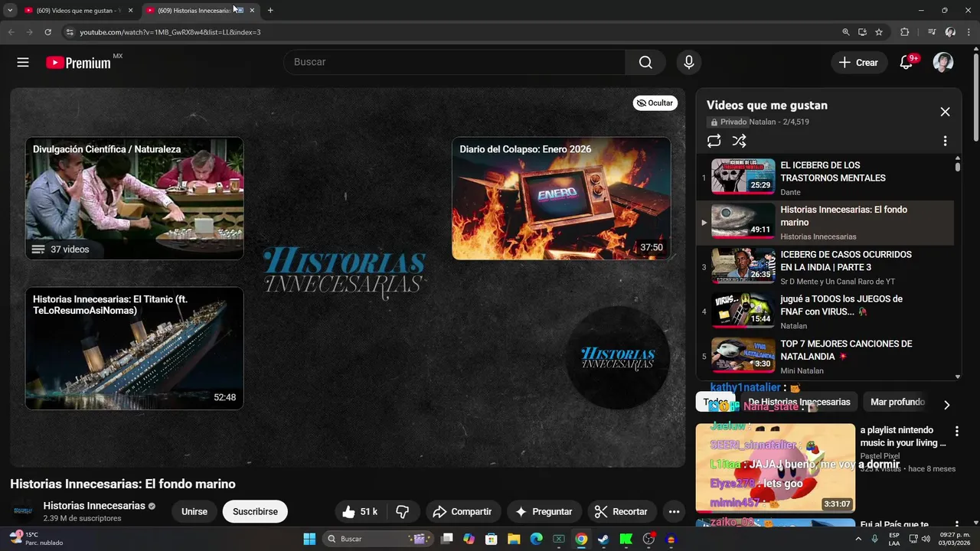
Task: Play EL ICEBERG DE LOS TRASTORNOS MENTALES
Action: (825, 178)
